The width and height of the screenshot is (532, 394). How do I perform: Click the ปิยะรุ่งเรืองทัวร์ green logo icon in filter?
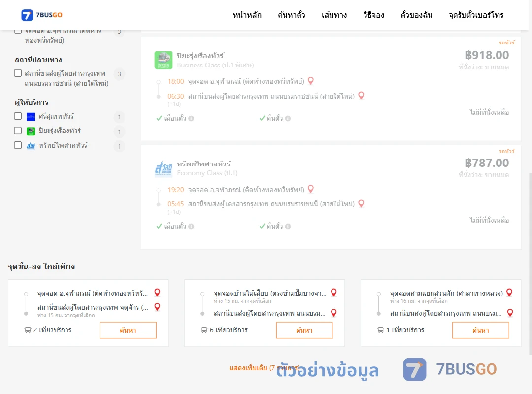(x=31, y=131)
